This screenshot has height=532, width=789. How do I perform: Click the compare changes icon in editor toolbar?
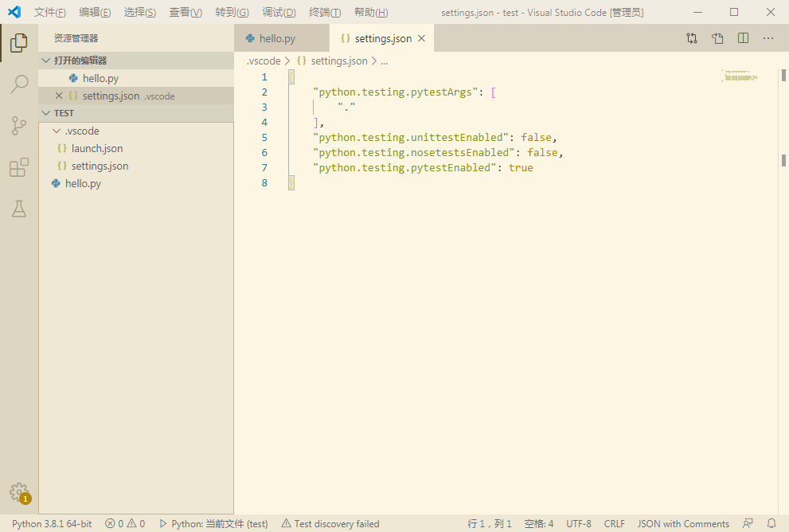692,38
